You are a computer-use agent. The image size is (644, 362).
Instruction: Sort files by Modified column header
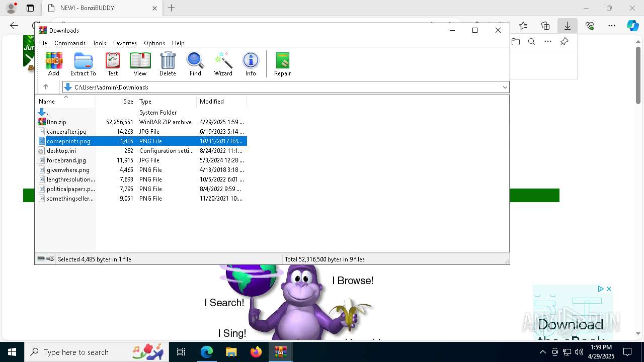click(x=221, y=102)
